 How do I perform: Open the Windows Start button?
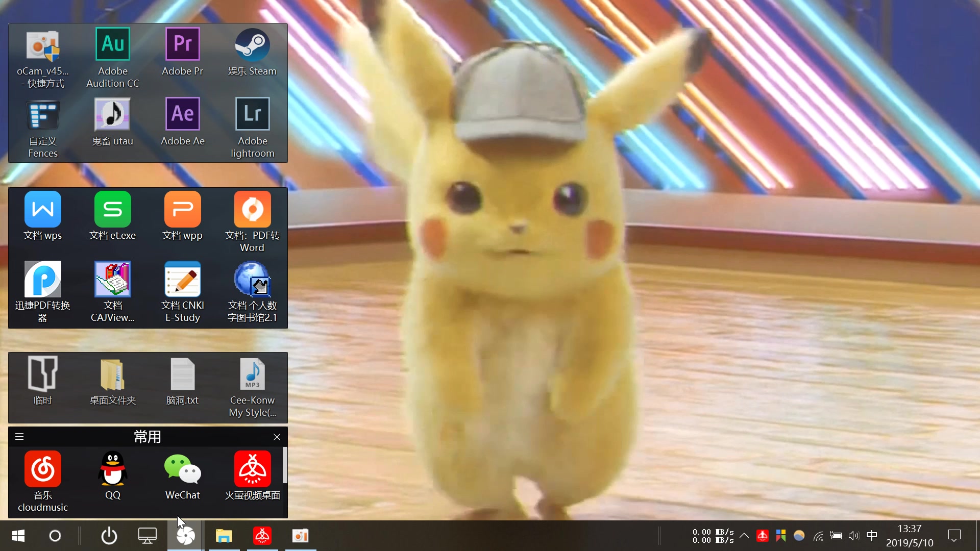pyautogui.click(x=18, y=536)
